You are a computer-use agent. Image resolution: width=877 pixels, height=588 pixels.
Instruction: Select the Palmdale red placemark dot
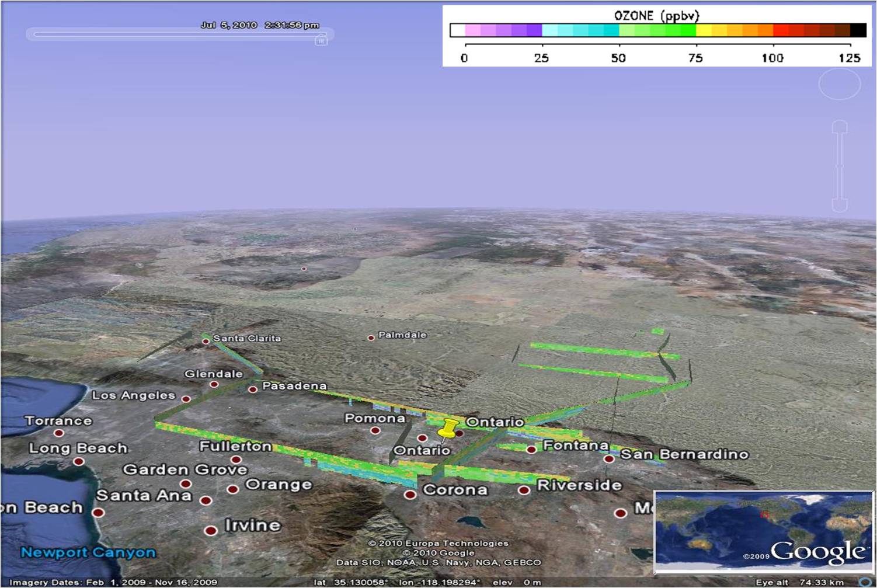click(x=371, y=338)
